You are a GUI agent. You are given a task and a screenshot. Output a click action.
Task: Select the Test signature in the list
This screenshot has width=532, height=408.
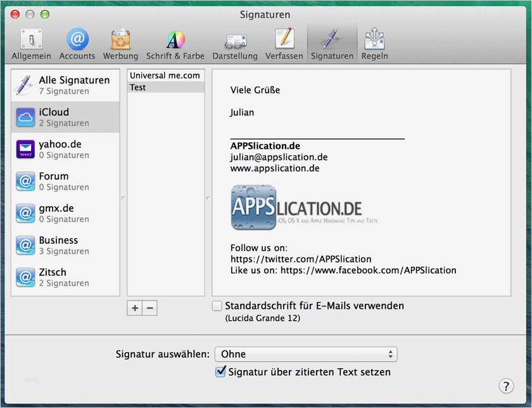(137, 87)
